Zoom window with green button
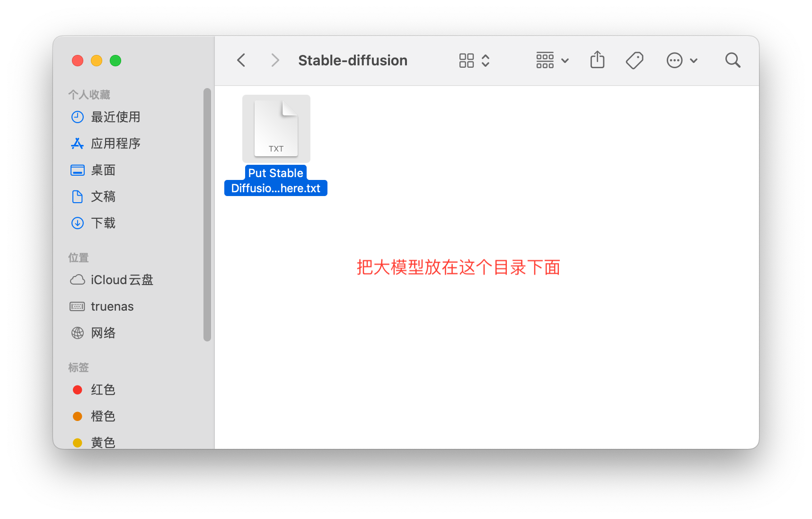This screenshot has width=812, height=519. (115, 61)
